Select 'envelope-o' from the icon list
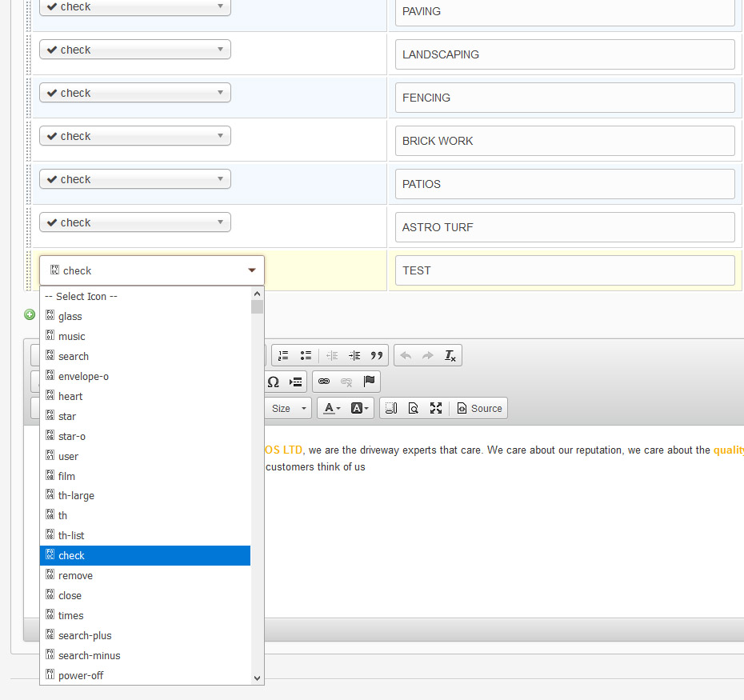 (145, 376)
